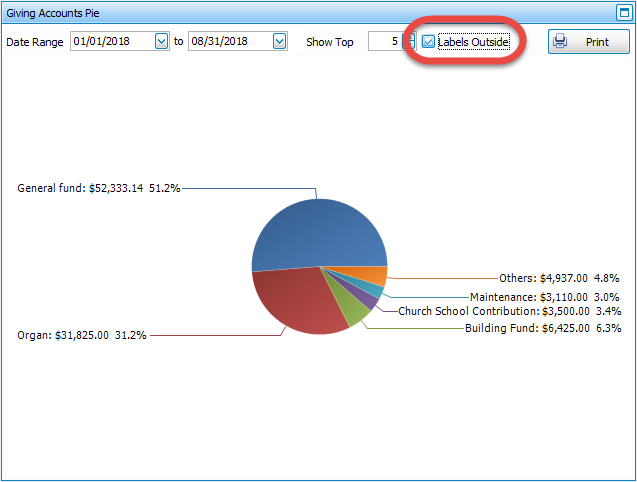Open the end date calendar dropdown

tap(279, 42)
